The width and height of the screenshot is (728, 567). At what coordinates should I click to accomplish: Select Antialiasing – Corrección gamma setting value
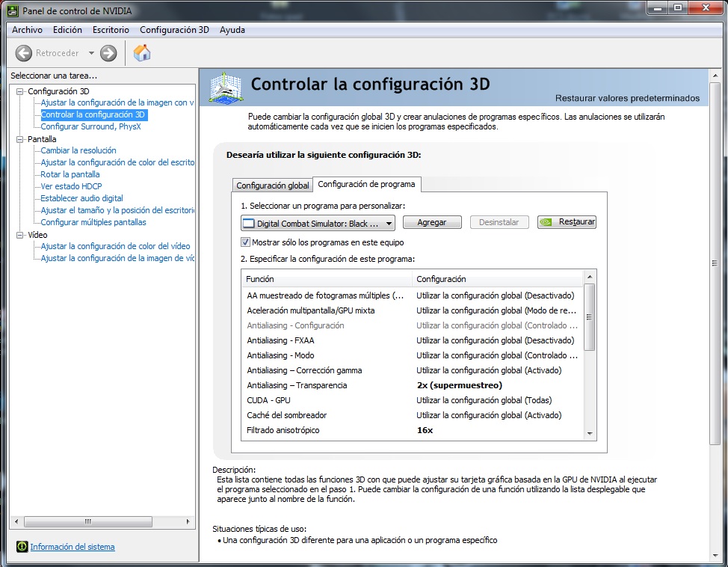(x=489, y=370)
